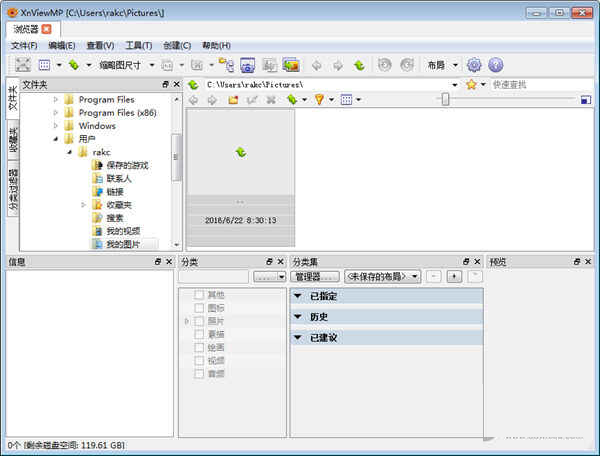Click the blue help question mark icon

tap(495, 65)
